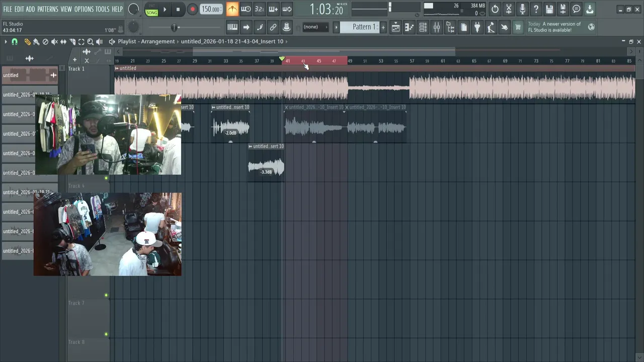Open the tempo tapper icon
The width and height of the screenshot is (644, 362).
pyautogui.click(x=491, y=27)
